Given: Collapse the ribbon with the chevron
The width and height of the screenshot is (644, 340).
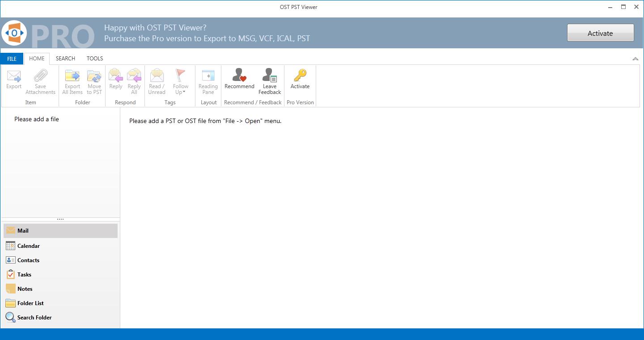Looking at the screenshot, I should pos(636,59).
